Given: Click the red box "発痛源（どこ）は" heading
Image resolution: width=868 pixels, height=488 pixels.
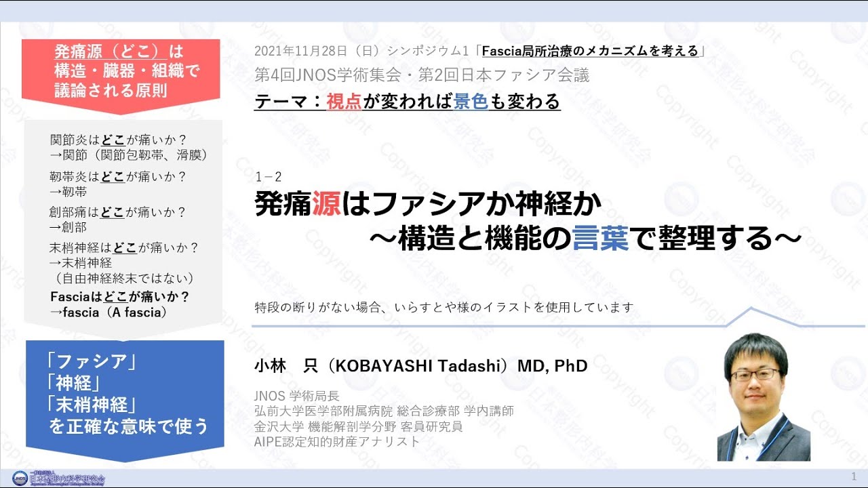Looking at the screenshot, I should click(x=119, y=52).
